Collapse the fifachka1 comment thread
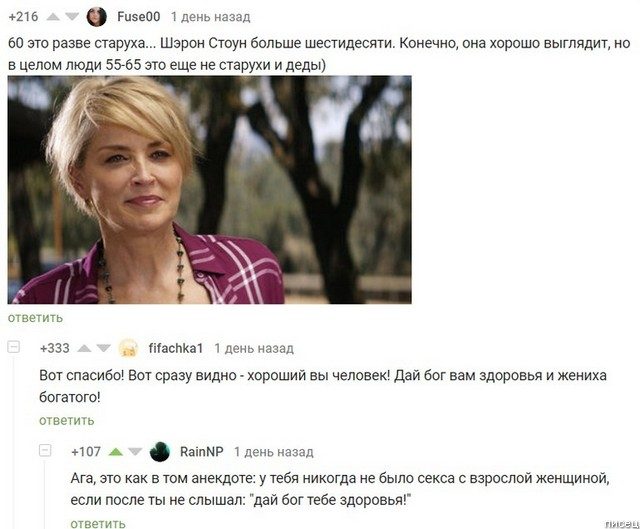The width and height of the screenshot is (640, 529). tap(14, 347)
